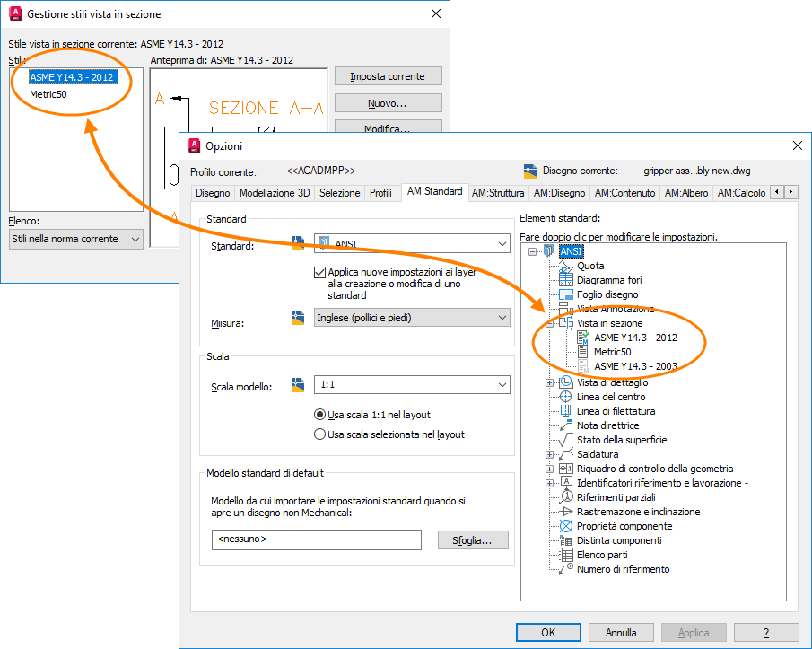The image size is (812, 649).
Task: Click the Linea di filettatura icon
Action: 565,411
